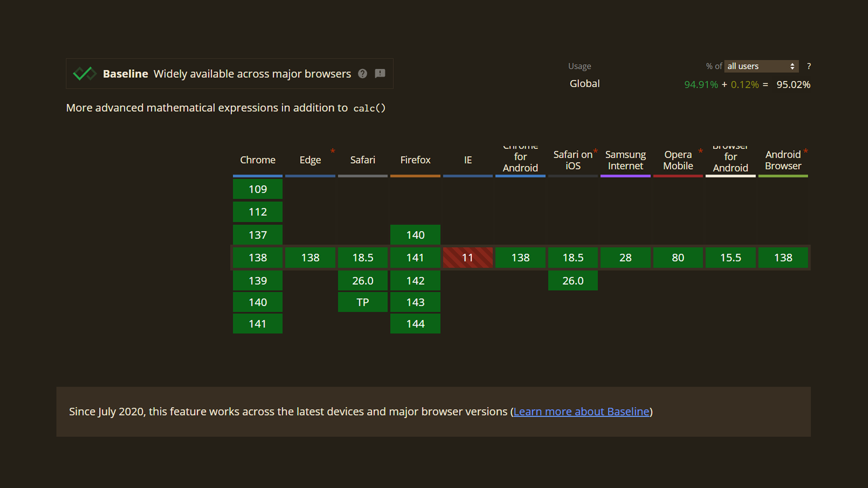Select the Firefox column header
The image size is (868, 488).
[x=415, y=160]
